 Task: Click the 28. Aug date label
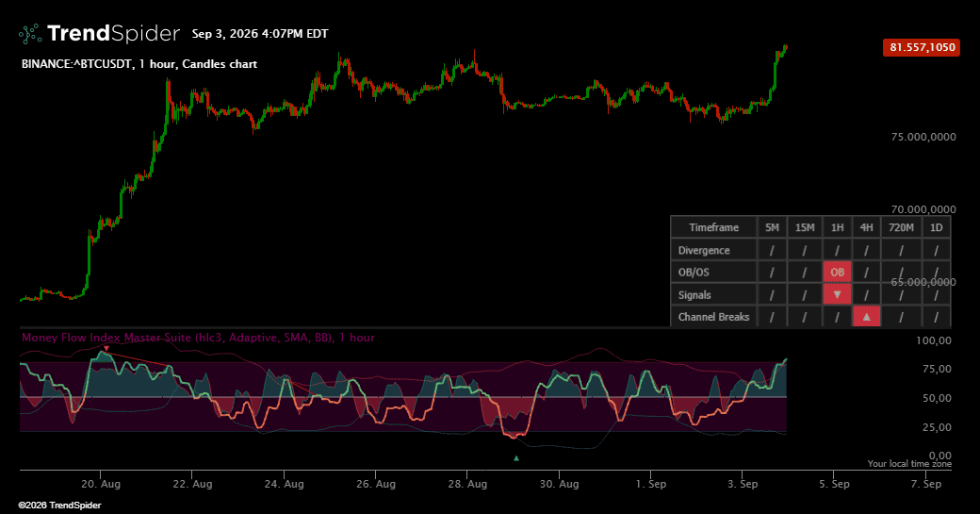(467, 484)
